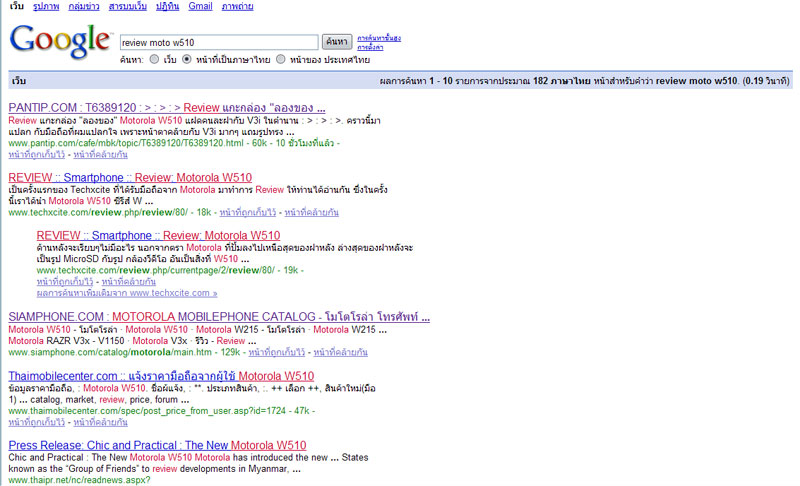Open the ภาพถ่าย (Photos) link
800x486 pixels.
tap(237, 6)
